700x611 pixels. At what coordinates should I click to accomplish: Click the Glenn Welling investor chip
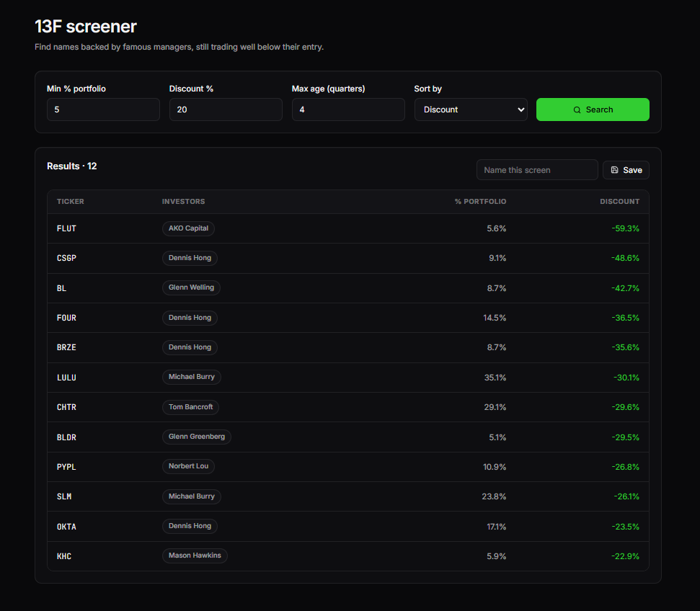point(191,287)
